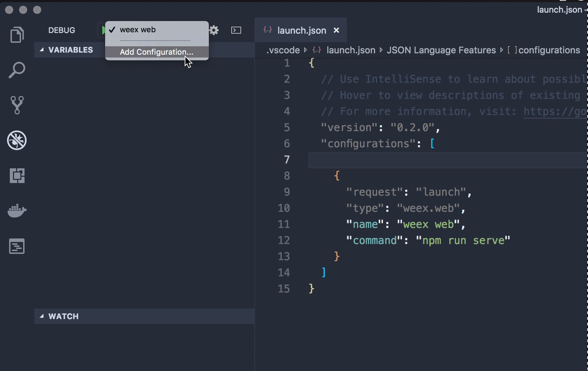Click the "weex.web" value on line 10
Screen dimensions: 588x371
coord(428,208)
